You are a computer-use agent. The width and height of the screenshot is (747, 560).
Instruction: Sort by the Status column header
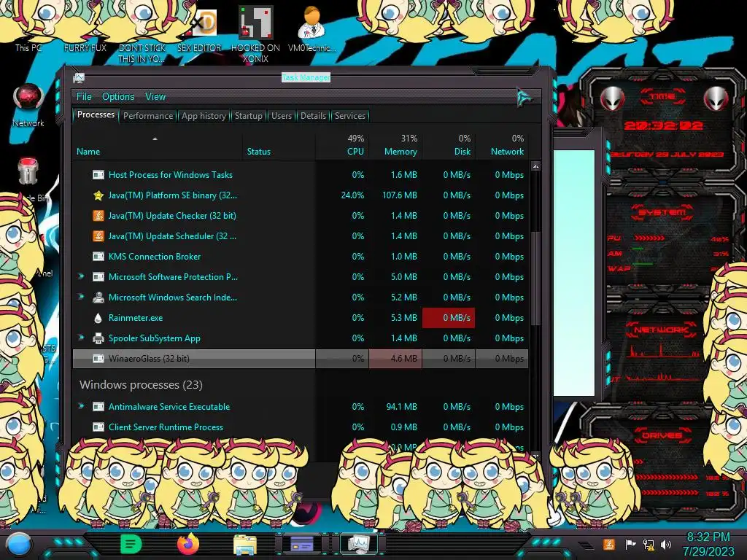(259, 152)
